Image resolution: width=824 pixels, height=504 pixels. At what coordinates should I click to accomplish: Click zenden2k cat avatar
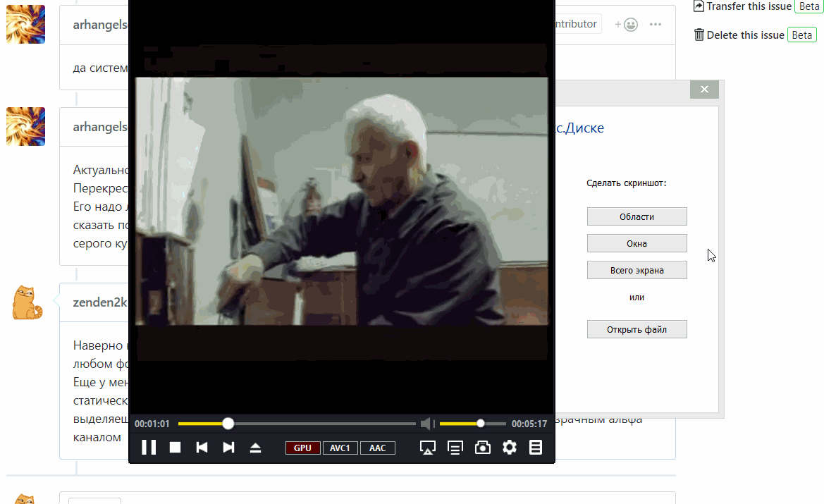(x=27, y=302)
